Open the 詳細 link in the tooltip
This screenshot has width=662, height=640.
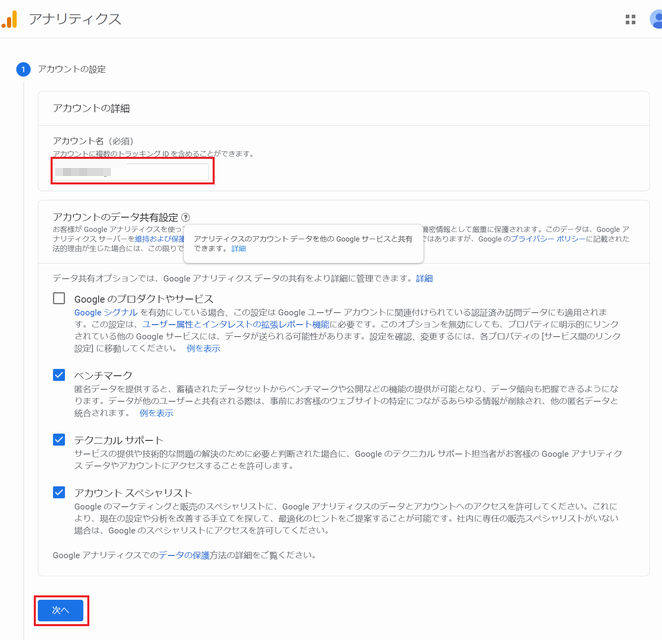(239, 249)
